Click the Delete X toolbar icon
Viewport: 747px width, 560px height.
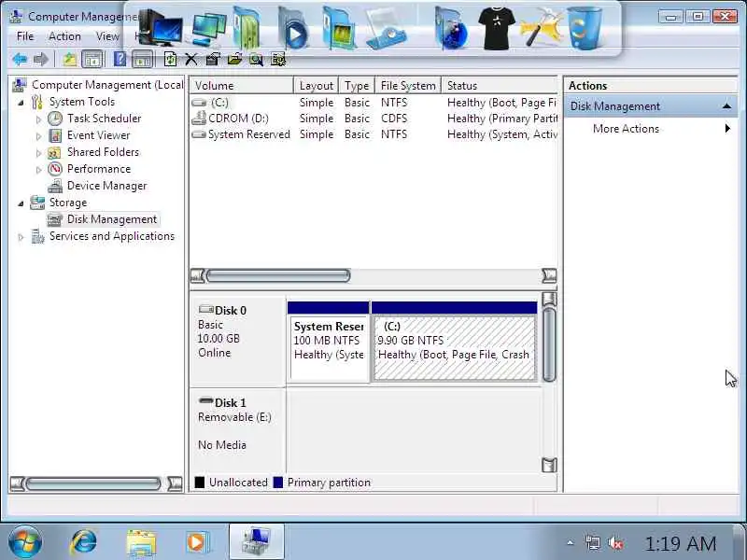[x=191, y=60]
